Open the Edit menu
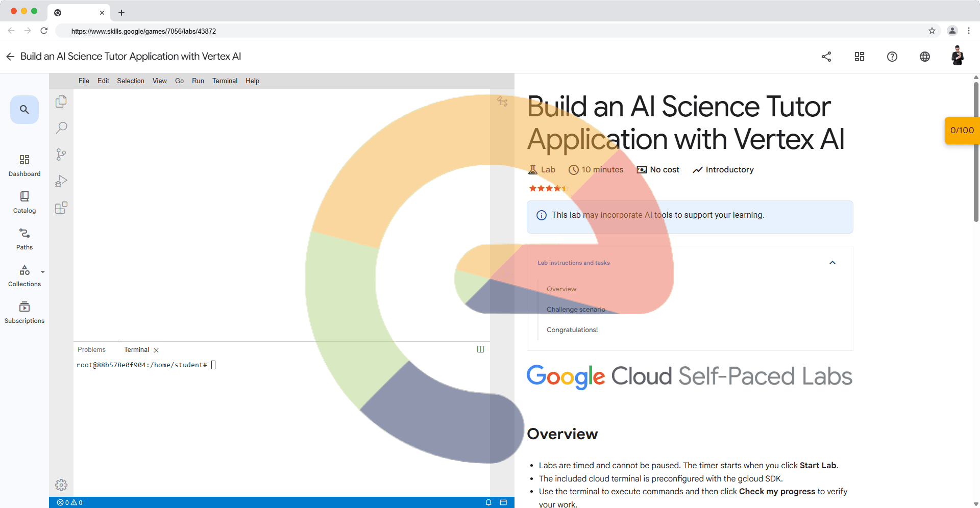Viewport: 980px width, 508px height. [x=103, y=81]
